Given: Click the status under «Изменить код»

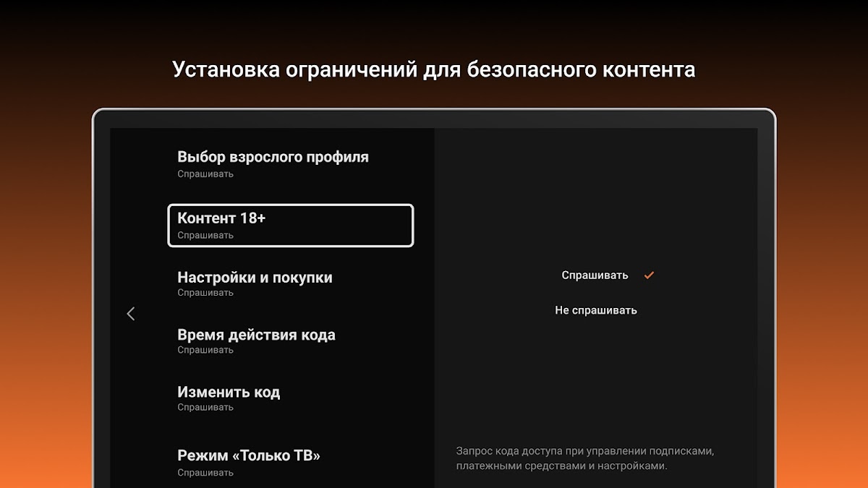Looking at the screenshot, I should pyautogui.click(x=205, y=407).
